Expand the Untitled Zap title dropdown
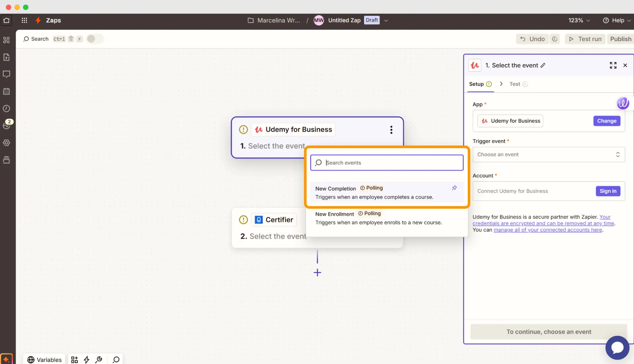The width and height of the screenshot is (634, 364). [x=386, y=20]
